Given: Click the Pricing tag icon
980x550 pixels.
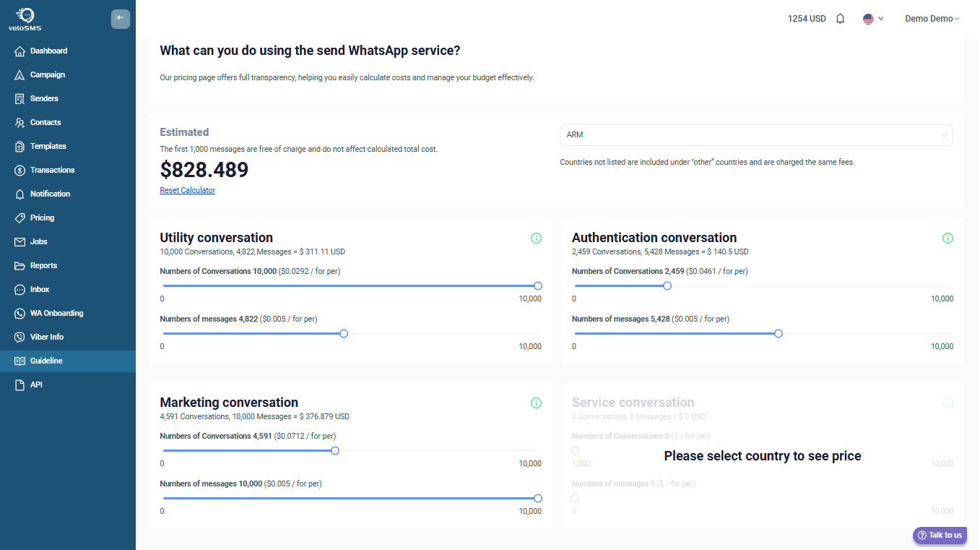Looking at the screenshot, I should (19, 218).
